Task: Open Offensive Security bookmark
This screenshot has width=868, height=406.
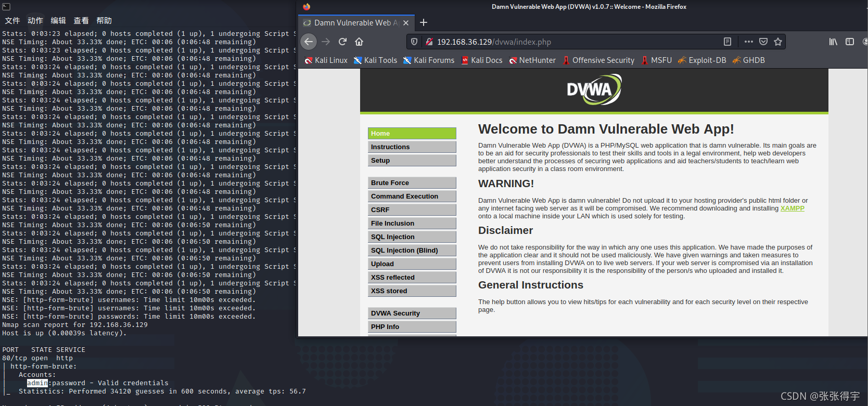Action: click(598, 60)
